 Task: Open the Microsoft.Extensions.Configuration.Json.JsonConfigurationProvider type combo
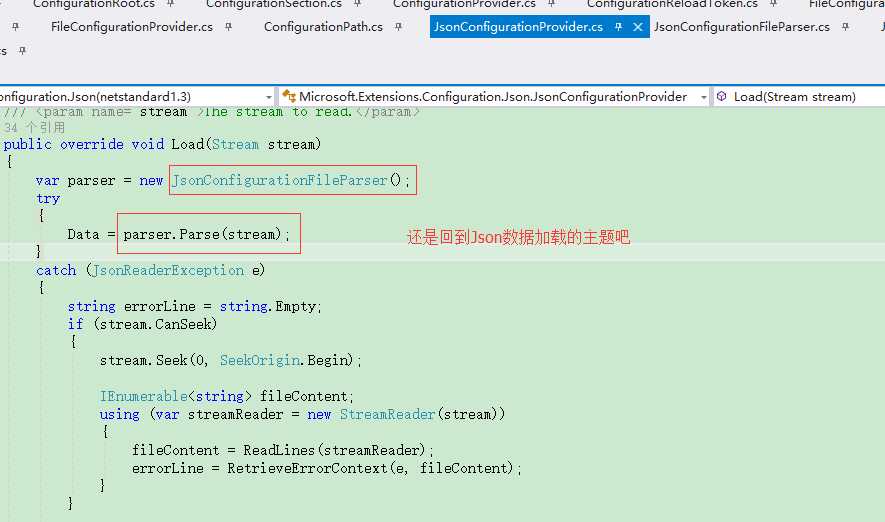pyautogui.click(x=494, y=96)
